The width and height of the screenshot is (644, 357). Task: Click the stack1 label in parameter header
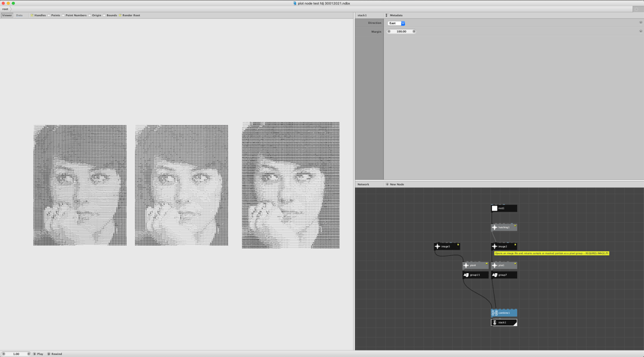(362, 15)
